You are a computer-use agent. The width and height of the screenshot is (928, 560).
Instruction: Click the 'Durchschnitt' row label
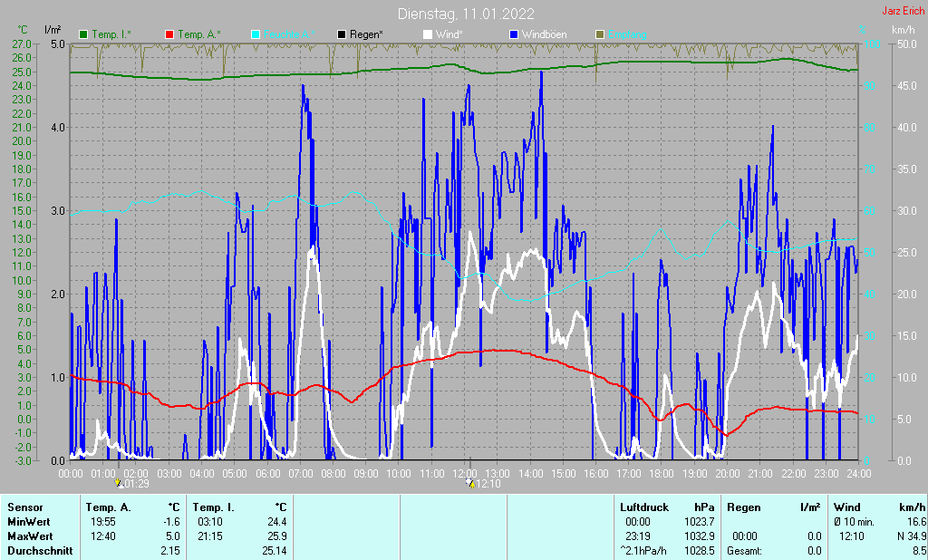click(x=40, y=551)
